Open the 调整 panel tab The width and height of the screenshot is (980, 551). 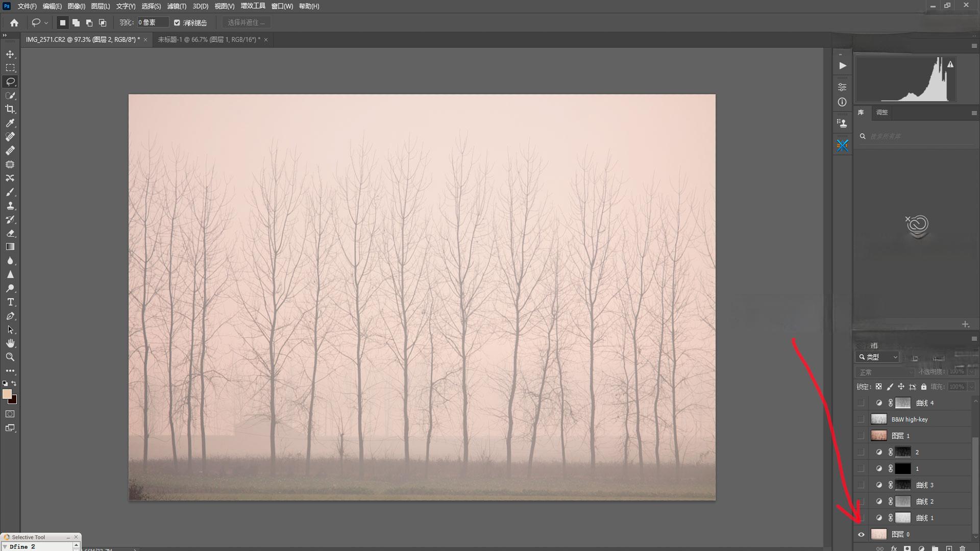pos(881,112)
